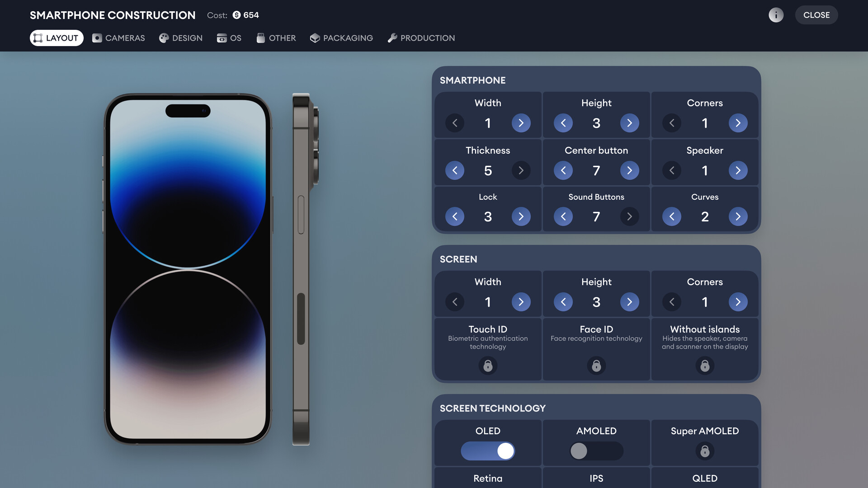This screenshot has height=488, width=868.
Task: Decrease smartphone Height with left arrow
Action: point(563,123)
